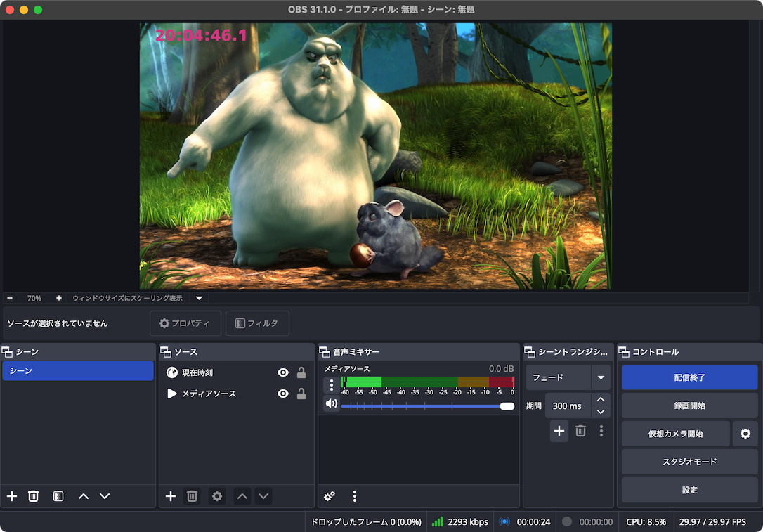
Task: Delete selected scene with trash icon
Action: coord(33,496)
